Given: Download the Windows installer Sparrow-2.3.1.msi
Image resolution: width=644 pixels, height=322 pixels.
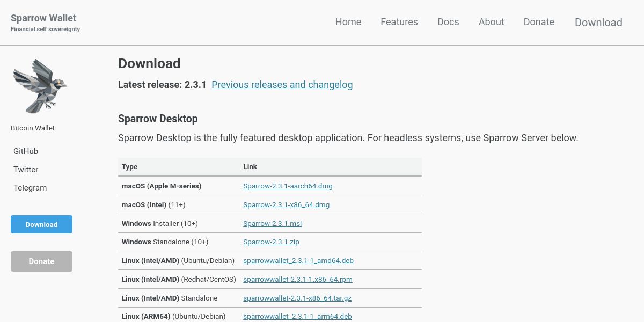Looking at the screenshot, I should pyautogui.click(x=273, y=223).
